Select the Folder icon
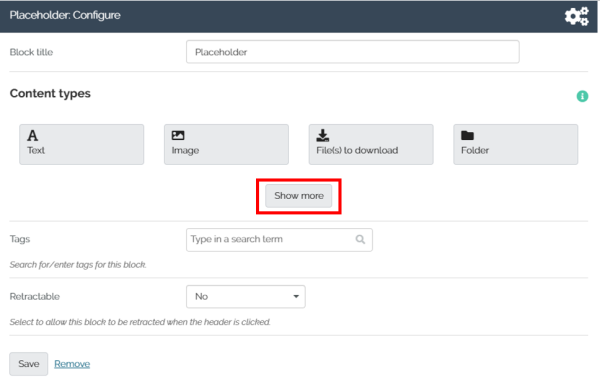600x378 pixels. pyautogui.click(x=467, y=135)
